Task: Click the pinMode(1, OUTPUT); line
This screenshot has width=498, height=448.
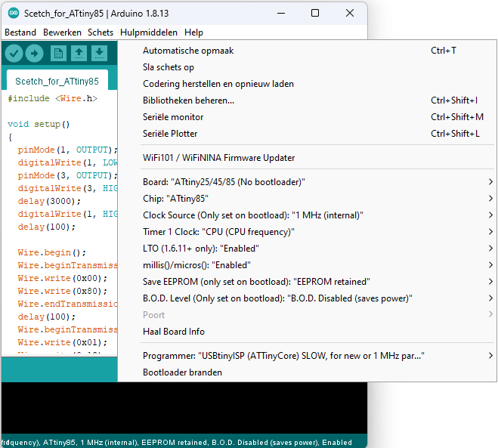Action: [x=68, y=150]
